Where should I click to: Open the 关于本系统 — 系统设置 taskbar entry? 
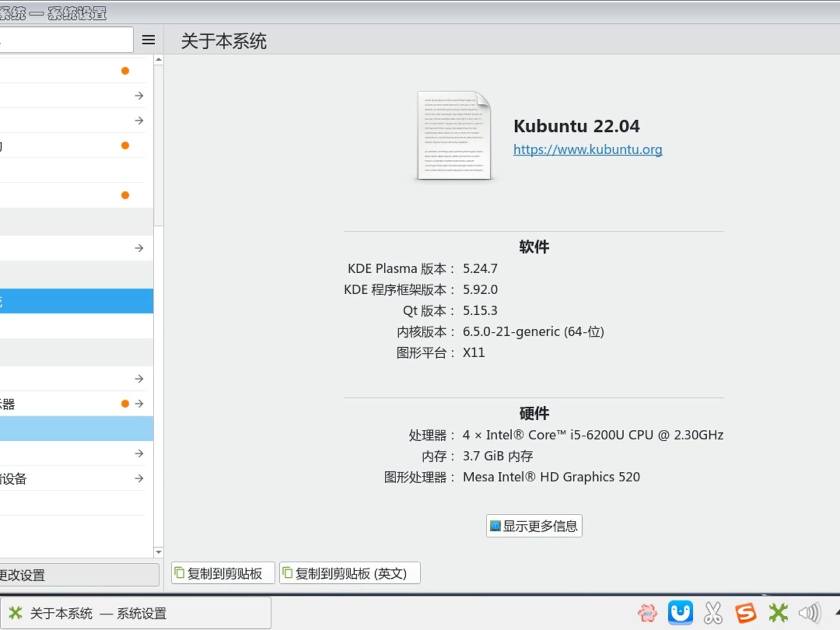(x=135, y=613)
